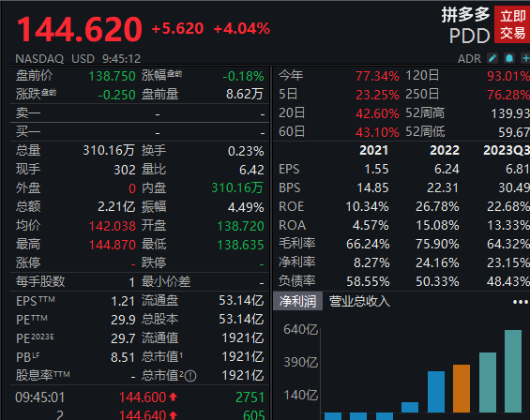Click the bell alert icon
Viewport: 530px width, 420px height.
(x=509, y=58)
